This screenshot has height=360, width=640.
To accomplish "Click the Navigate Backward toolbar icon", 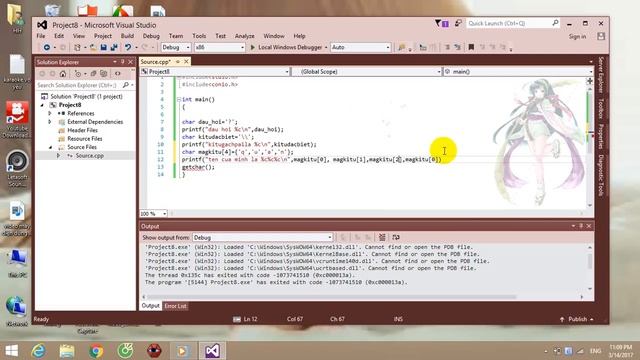I will 47,47.
